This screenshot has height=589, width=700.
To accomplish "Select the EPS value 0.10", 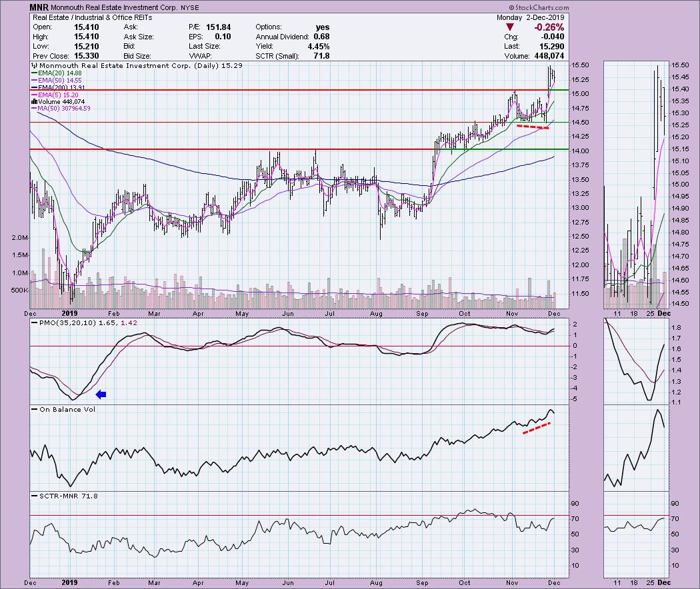I will point(223,37).
